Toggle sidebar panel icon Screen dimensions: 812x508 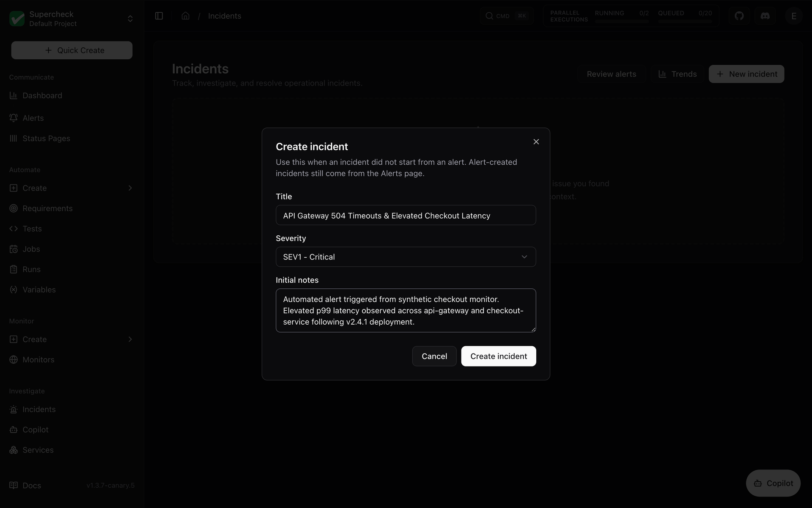[x=159, y=16]
